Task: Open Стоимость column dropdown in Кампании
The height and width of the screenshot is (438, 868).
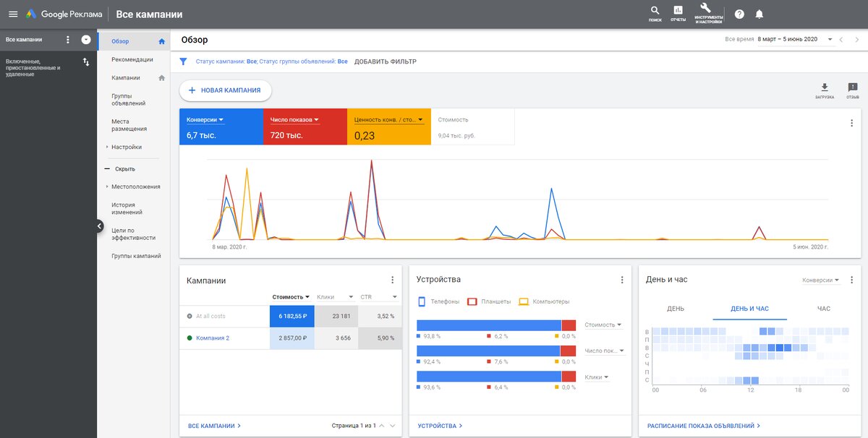Action: (291, 296)
